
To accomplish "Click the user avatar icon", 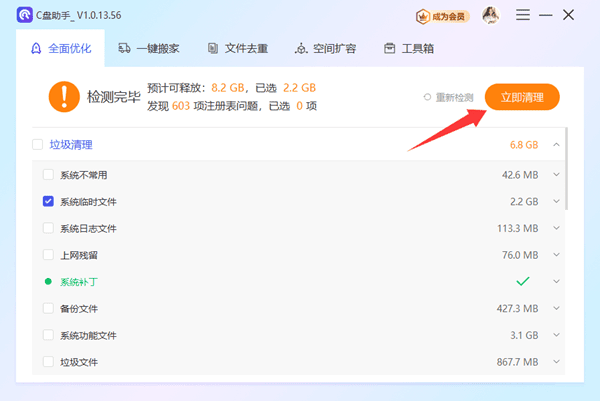I will [491, 15].
